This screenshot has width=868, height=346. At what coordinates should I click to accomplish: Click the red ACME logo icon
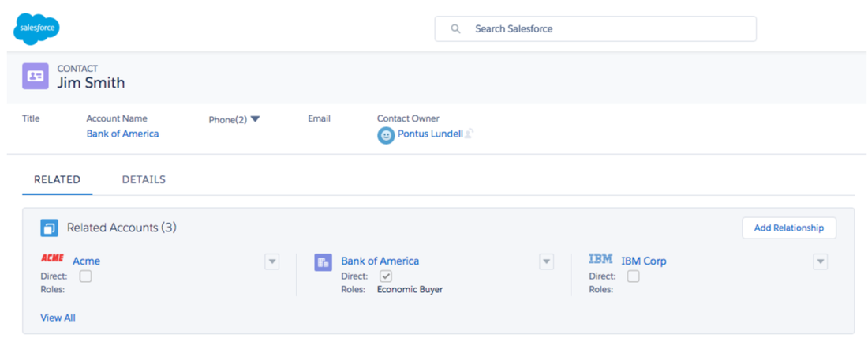tap(52, 258)
